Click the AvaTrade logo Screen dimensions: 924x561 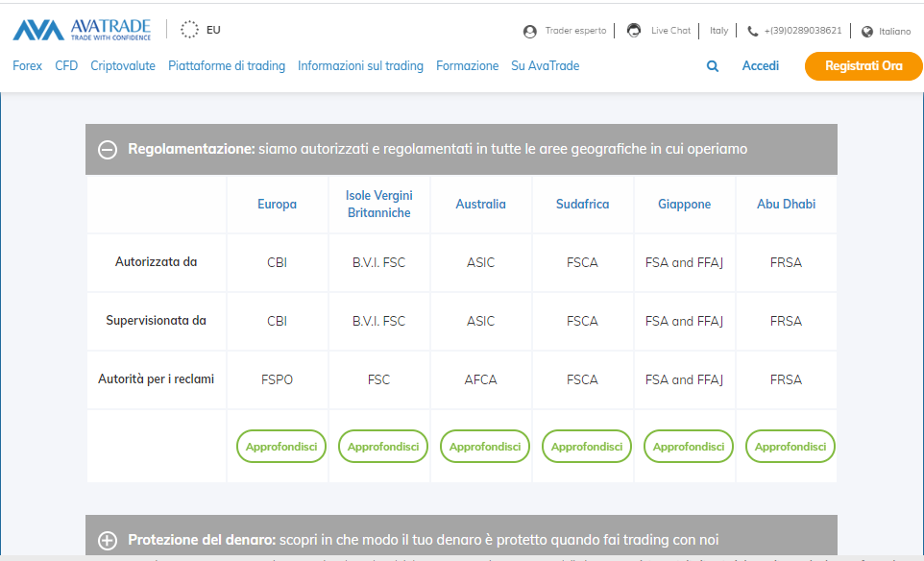pos(82,30)
